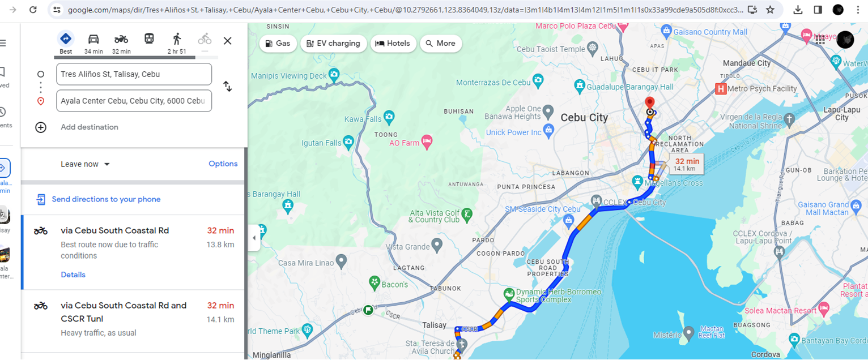868x360 pixels.
Task: Open Details for Cebu South Coastal Rd route
Action: (73, 275)
